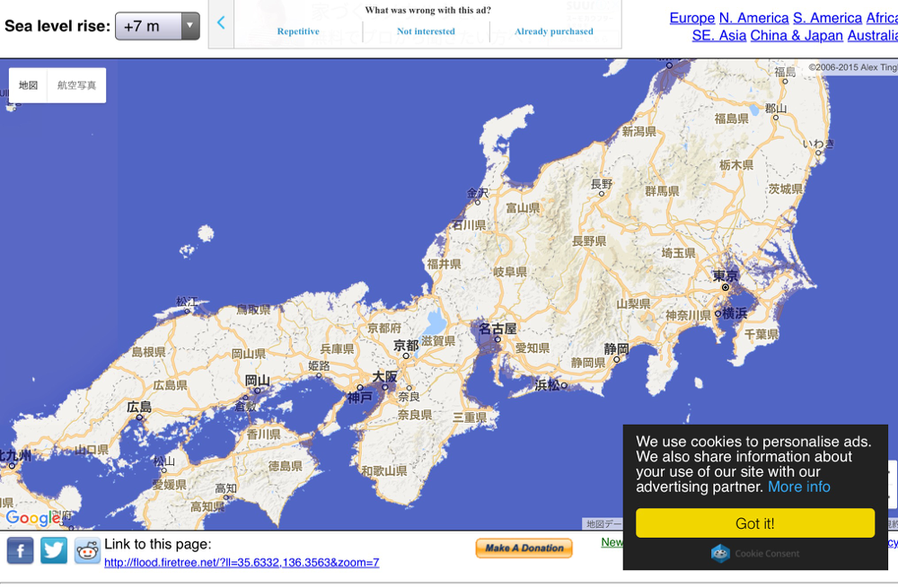898x588 pixels.
Task: Switch map to 航空写真 satellite view
Action: [76, 85]
